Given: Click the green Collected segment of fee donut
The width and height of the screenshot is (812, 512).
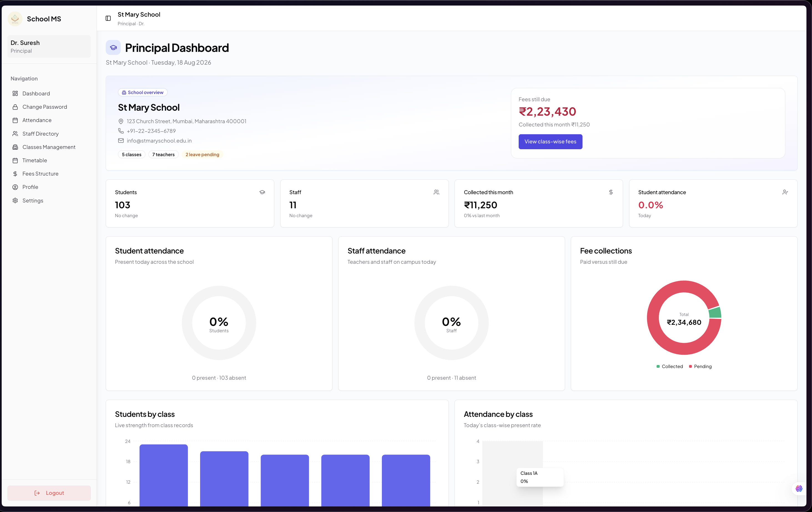Looking at the screenshot, I should click(715, 313).
